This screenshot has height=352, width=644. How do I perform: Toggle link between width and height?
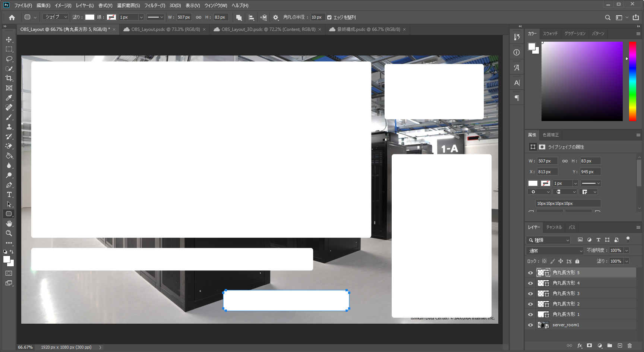(199, 17)
